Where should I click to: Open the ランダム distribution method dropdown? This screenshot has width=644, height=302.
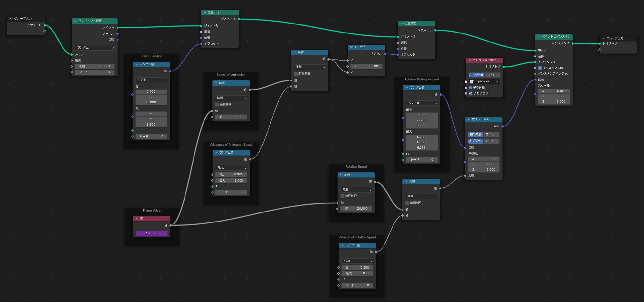coord(95,48)
